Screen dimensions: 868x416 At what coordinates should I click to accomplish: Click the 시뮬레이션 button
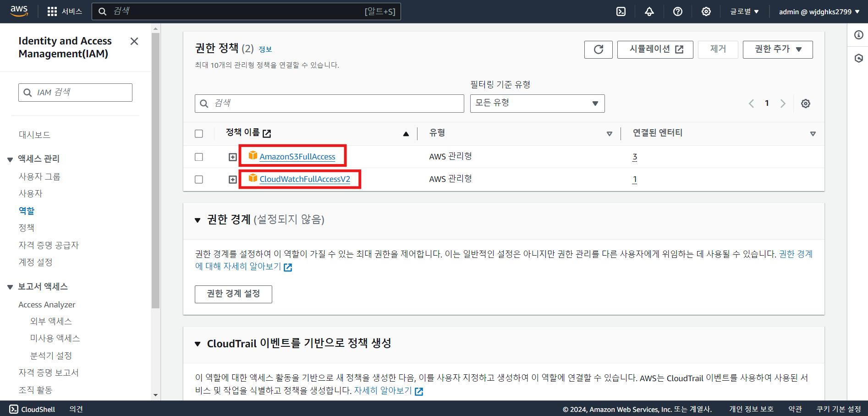pyautogui.click(x=655, y=49)
